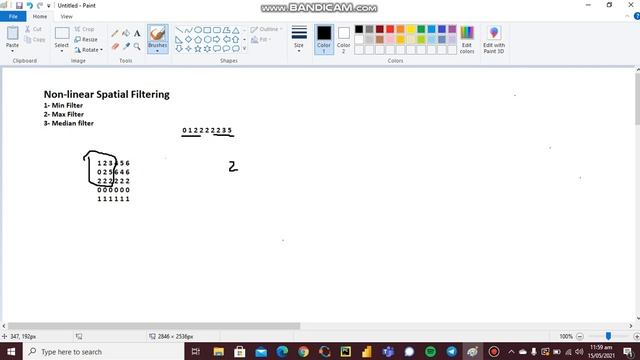The width and height of the screenshot is (640, 360).
Task: Click the Resize button
Action: (x=86, y=40)
